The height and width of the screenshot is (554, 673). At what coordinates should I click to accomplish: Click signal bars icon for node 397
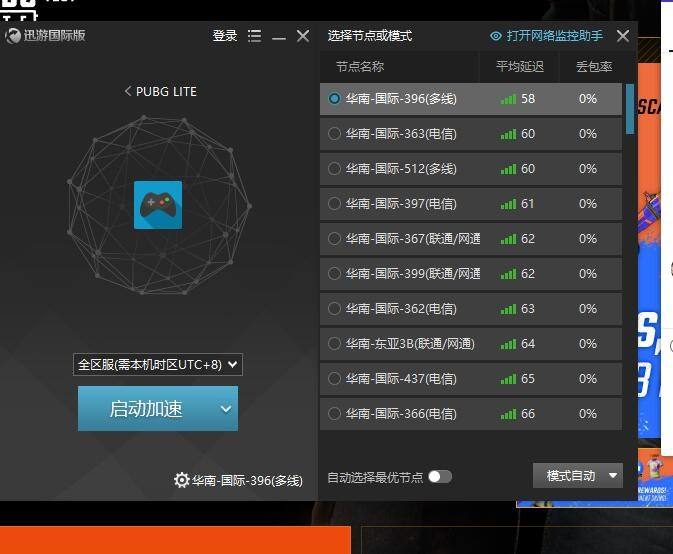[x=508, y=204]
